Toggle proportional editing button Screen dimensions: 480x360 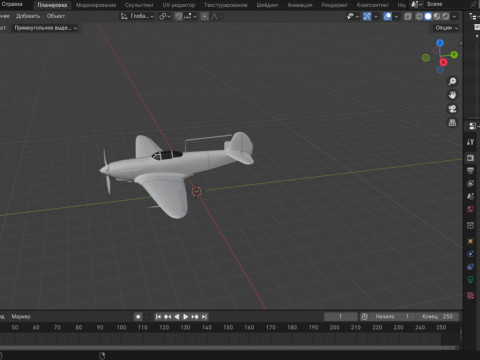pyautogui.click(x=205, y=16)
